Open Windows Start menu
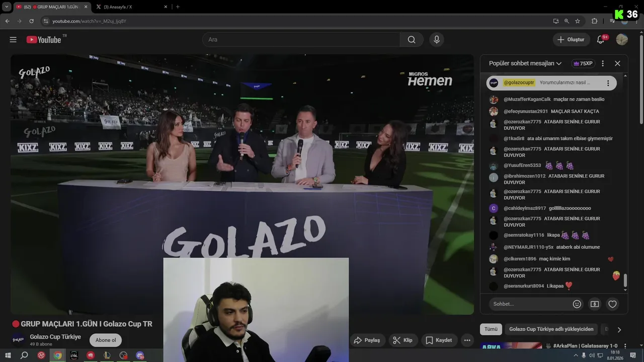 [8, 355]
